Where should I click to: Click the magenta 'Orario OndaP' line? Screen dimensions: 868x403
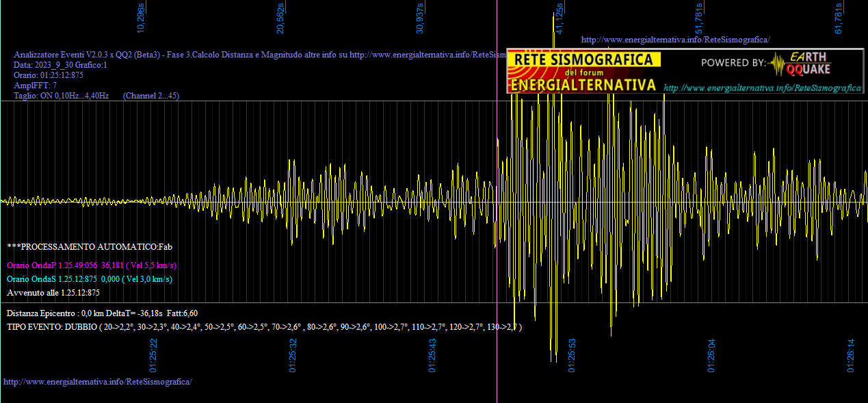[92, 265]
